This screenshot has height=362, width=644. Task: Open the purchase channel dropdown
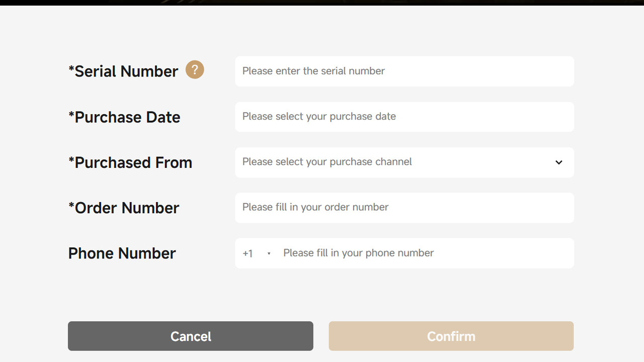pos(405,162)
